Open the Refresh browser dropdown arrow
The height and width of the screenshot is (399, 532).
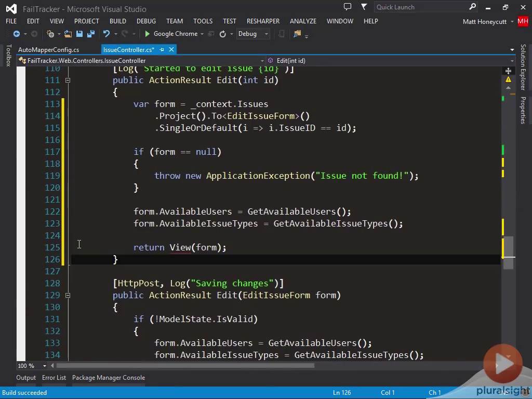[231, 34]
